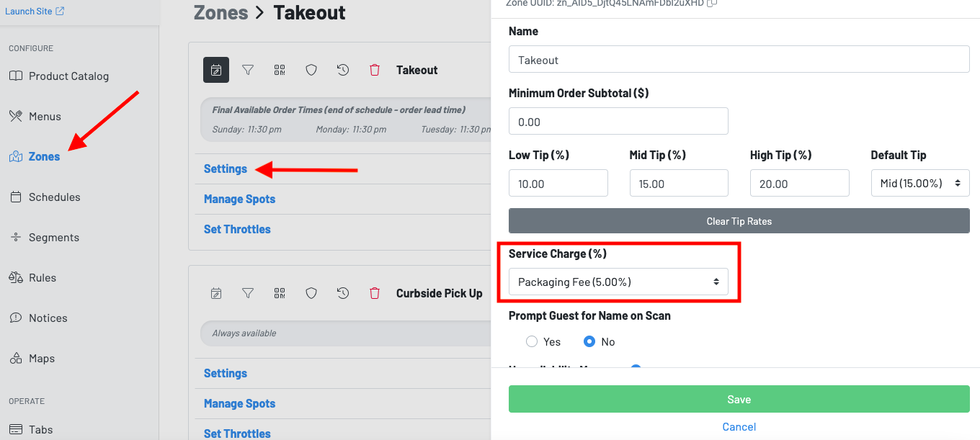This screenshot has width=980, height=440.
Task: Open Schedules in the sidebar
Action: click(x=54, y=197)
